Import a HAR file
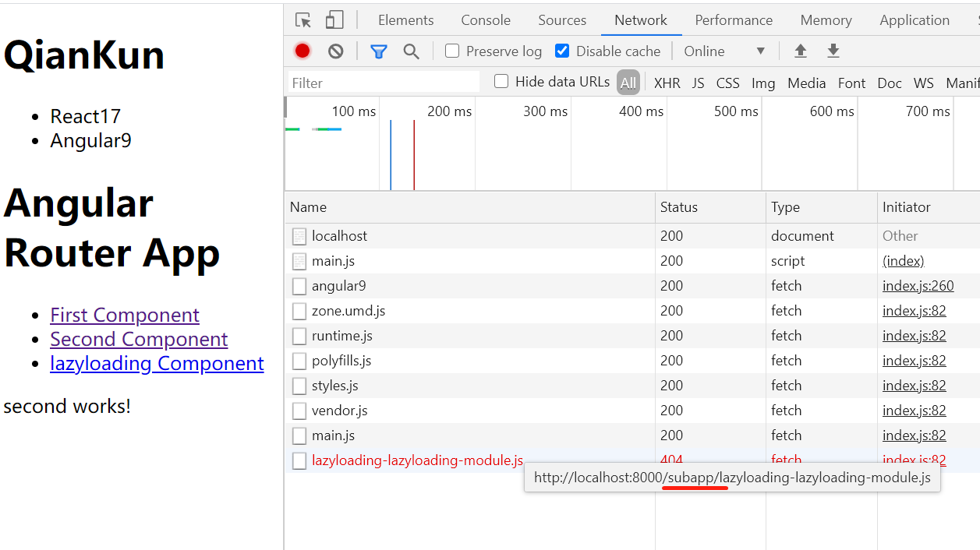This screenshot has width=980, height=550. [x=800, y=51]
